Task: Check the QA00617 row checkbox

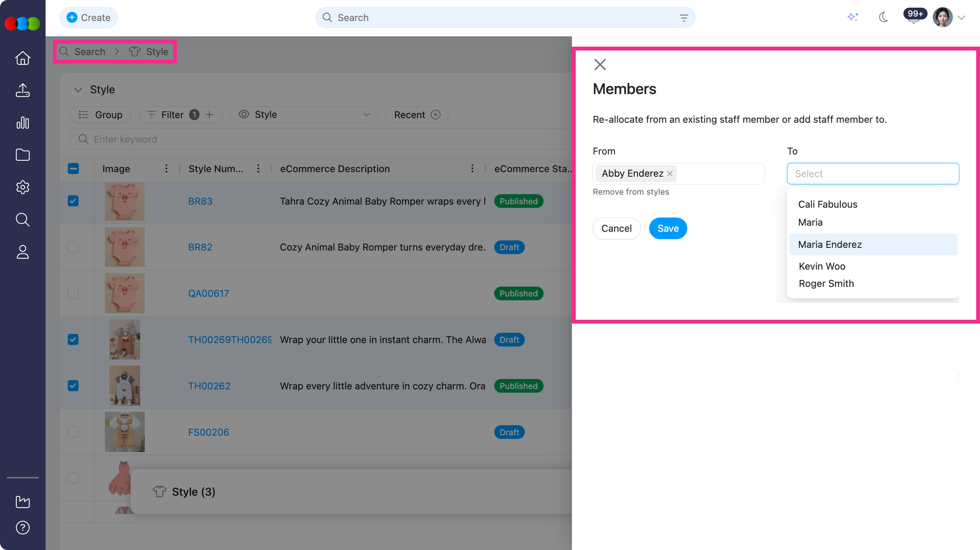Action: pyautogui.click(x=73, y=293)
